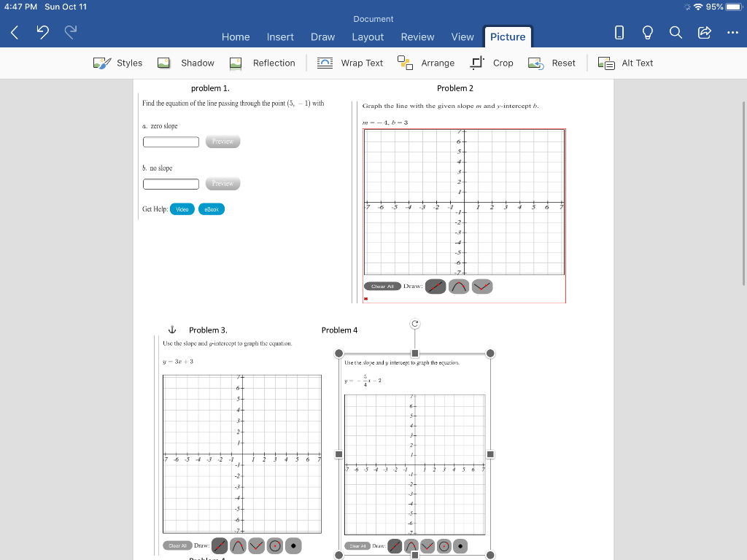Switch to the Review tab

coord(417,36)
